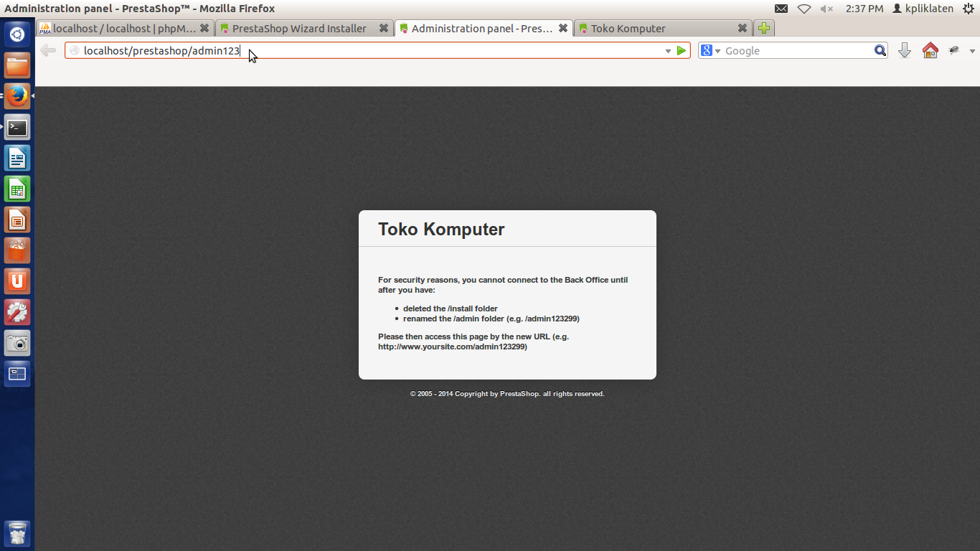This screenshot has height=551, width=980.
Task: Open LibreOffice Impress from launcher
Action: pos(17,220)
